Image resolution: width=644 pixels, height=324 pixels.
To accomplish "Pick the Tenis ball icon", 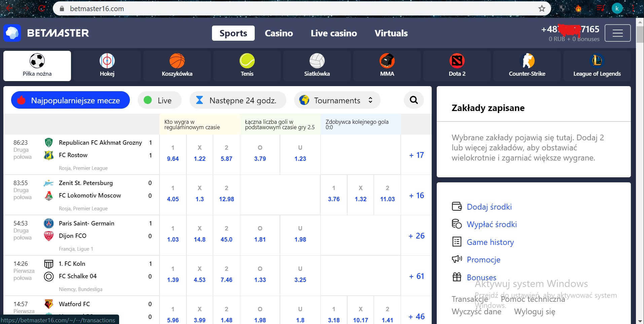I will point(247,61).
